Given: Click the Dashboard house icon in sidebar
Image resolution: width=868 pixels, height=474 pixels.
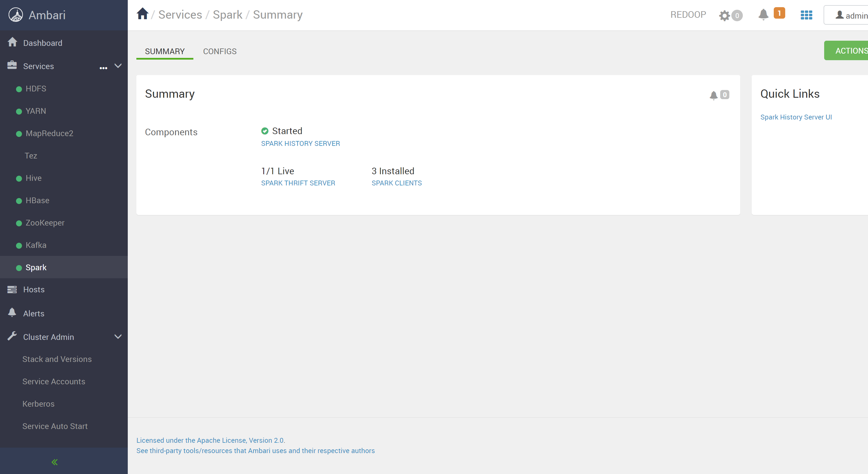Looking at the screenshot, I should click(13, 42).
